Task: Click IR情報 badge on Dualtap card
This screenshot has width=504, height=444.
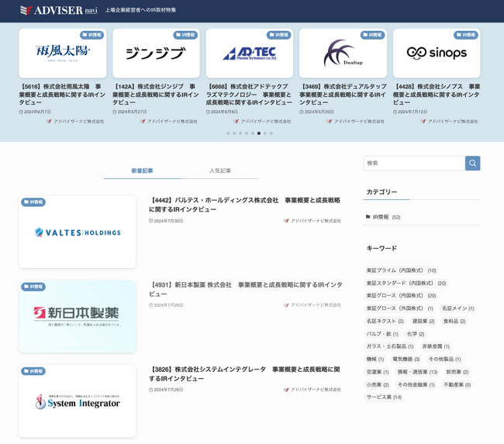Action: pos(372,35)
